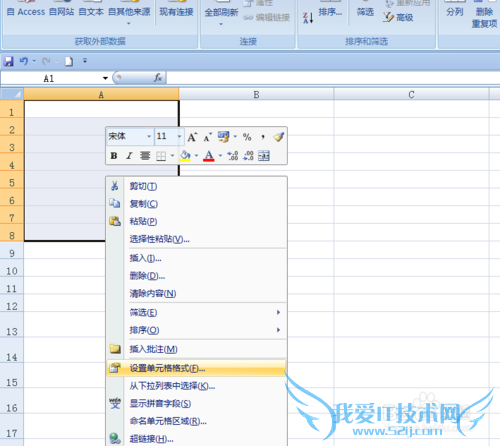The height and width of the screenshot is (446, 500).
Task: Choose 设置单元格格式(F)... menu item
Action: coord(197,368)
